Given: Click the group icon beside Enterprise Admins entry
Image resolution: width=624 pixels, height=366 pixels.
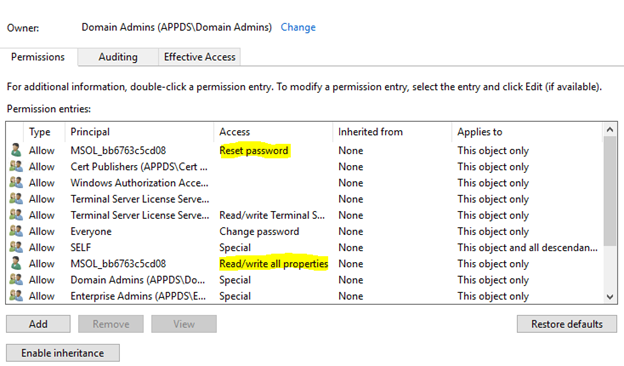Looking at the screenshot, I should point(16,296).
